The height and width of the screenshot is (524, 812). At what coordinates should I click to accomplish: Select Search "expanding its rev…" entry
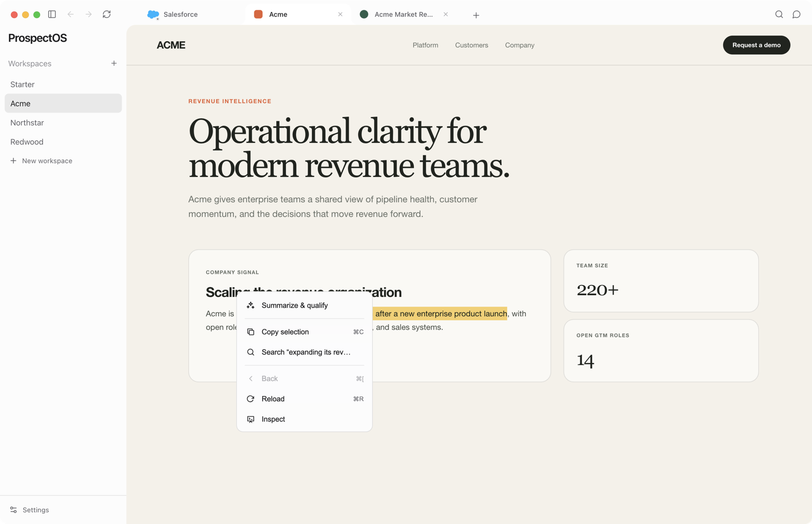pyautogui.click(x=304, y=352)
